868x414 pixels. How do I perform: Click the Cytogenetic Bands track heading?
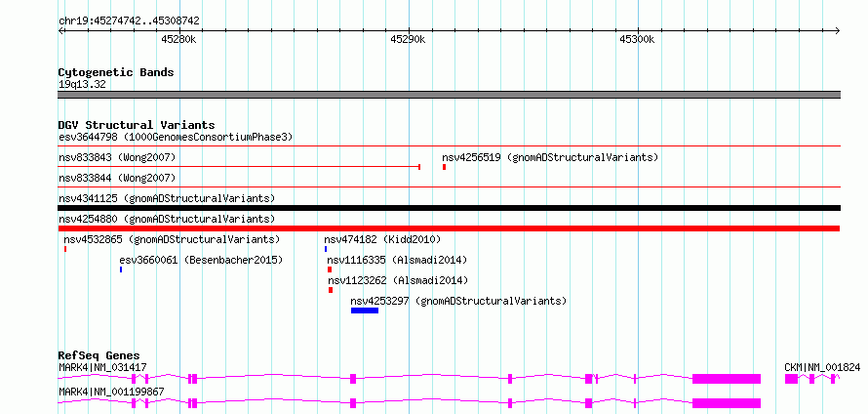click(116, 72)
